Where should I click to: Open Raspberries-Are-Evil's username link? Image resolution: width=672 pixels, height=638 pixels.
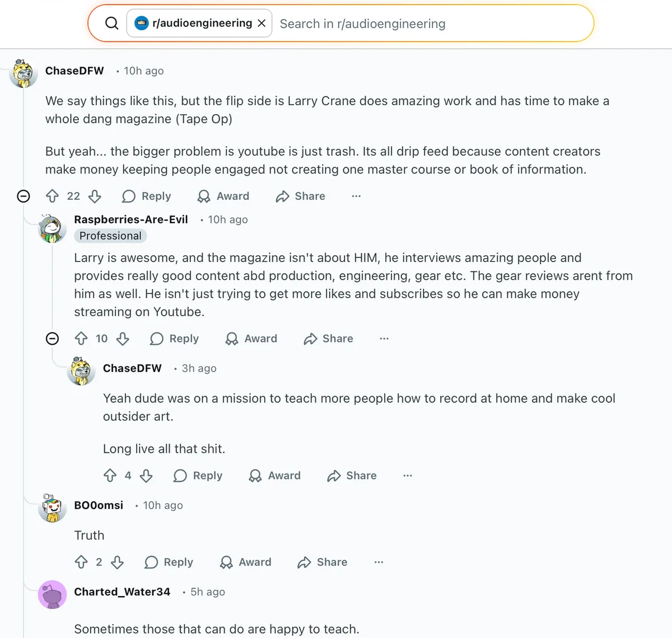point(131,219)
